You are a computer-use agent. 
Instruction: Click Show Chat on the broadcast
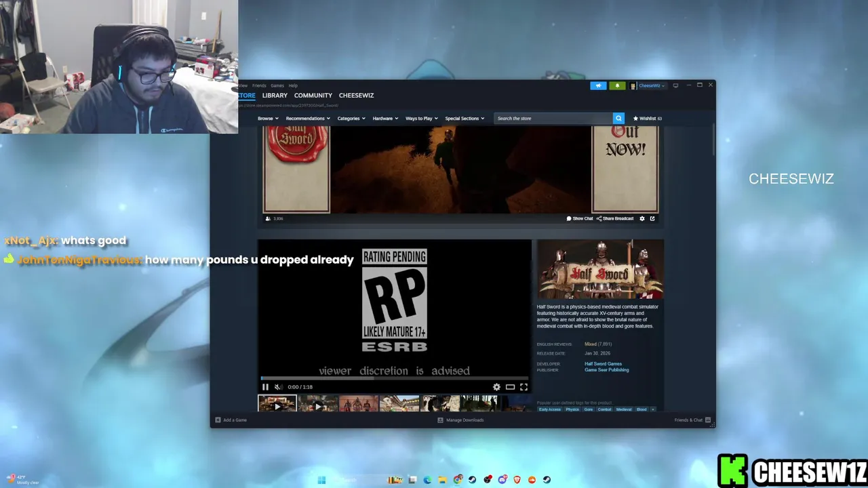[x=580, y=218]
